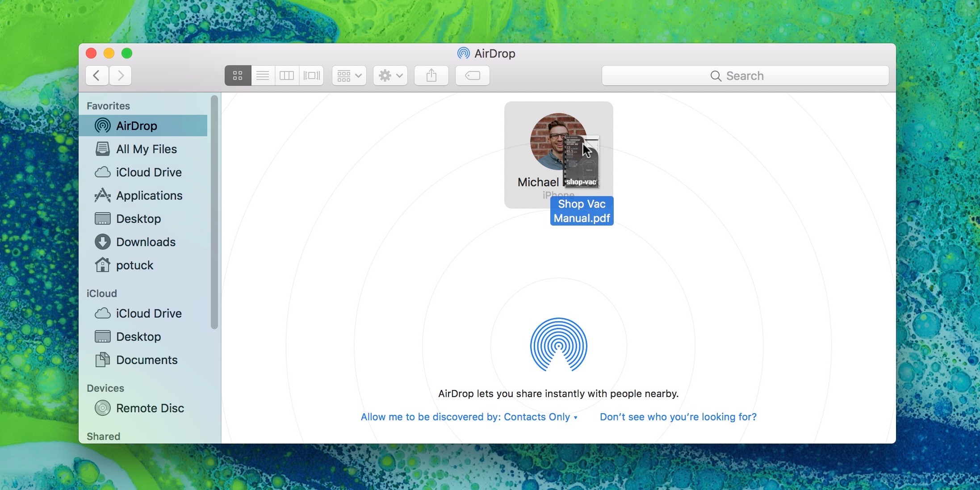The image size is (980, 490).
Task: Switch to column view mode
Action: (287, 75)
